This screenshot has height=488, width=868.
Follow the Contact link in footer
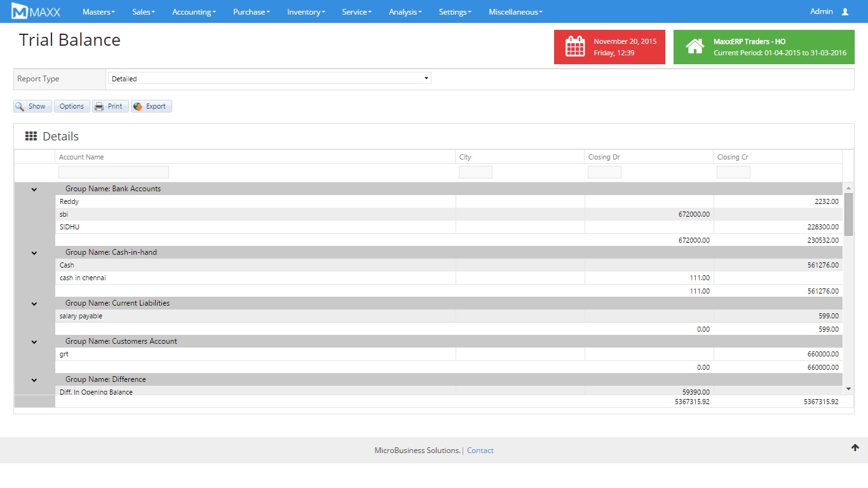(x=480, y=451)
